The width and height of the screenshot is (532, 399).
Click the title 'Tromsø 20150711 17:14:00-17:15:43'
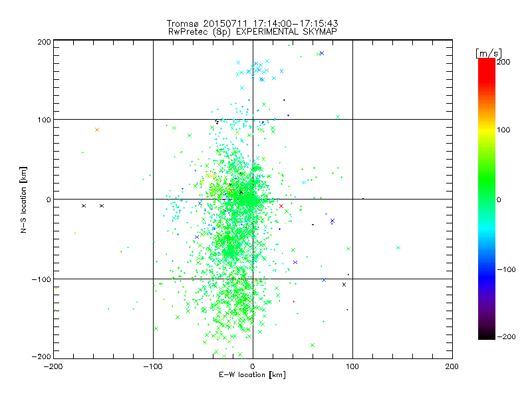(x=252, y=23)
